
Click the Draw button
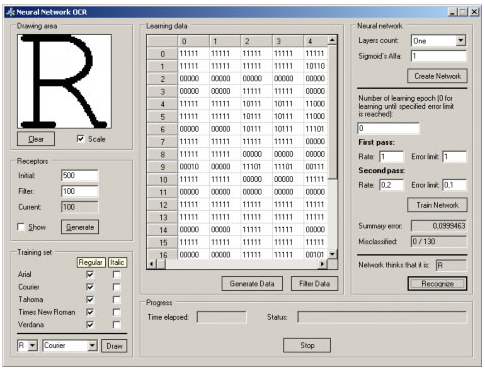click(x=114, y=346)
